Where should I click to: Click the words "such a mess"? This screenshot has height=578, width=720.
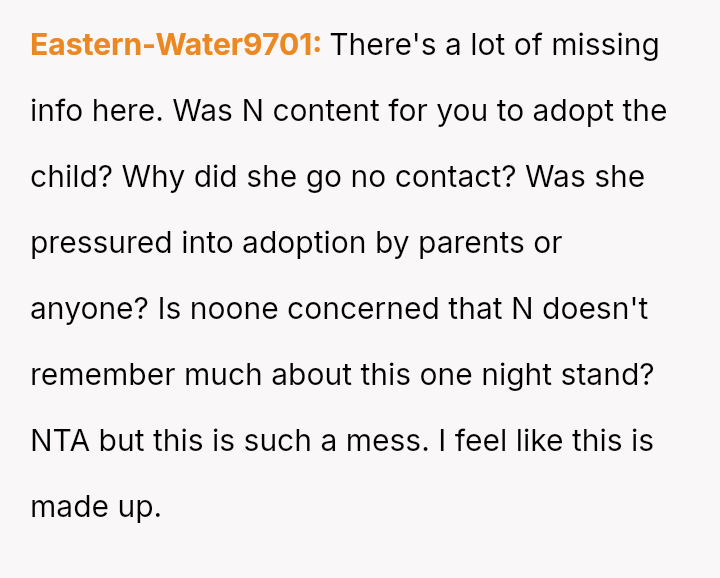click(x=327, y=441)
